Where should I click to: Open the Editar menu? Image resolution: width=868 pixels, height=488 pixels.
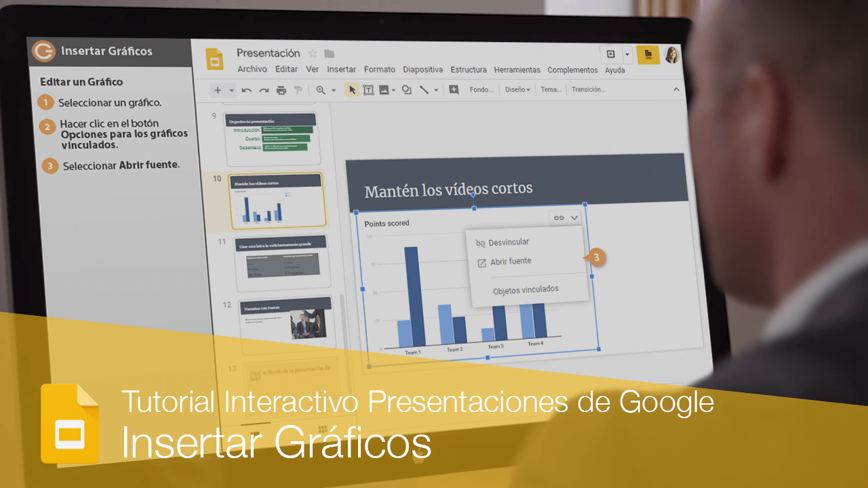[x=287, y=69]
